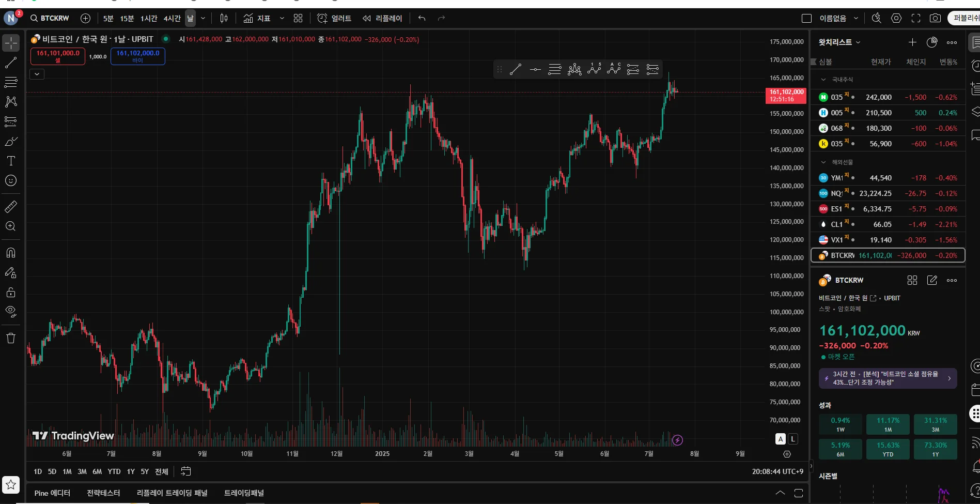Hide all drawings with the eye icon
This screenshot has height=504, width=980.
point(11,312)
